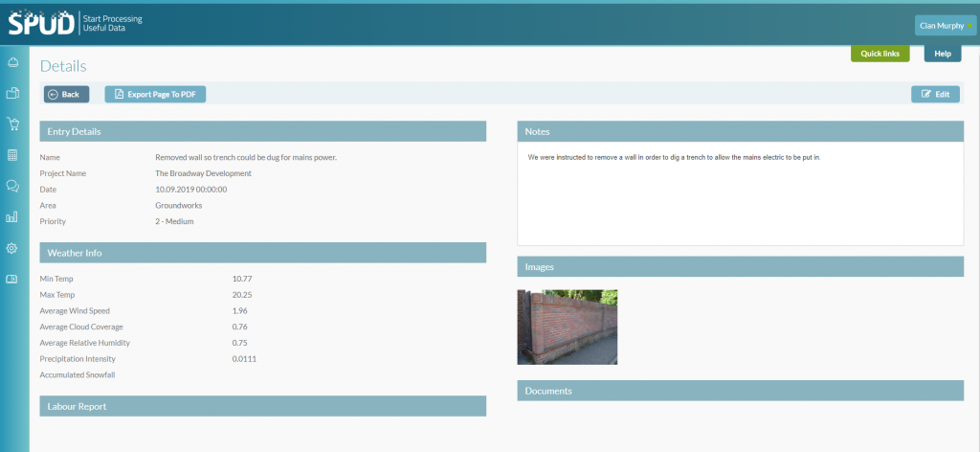Click the Images section header

[x=741, y=266]
